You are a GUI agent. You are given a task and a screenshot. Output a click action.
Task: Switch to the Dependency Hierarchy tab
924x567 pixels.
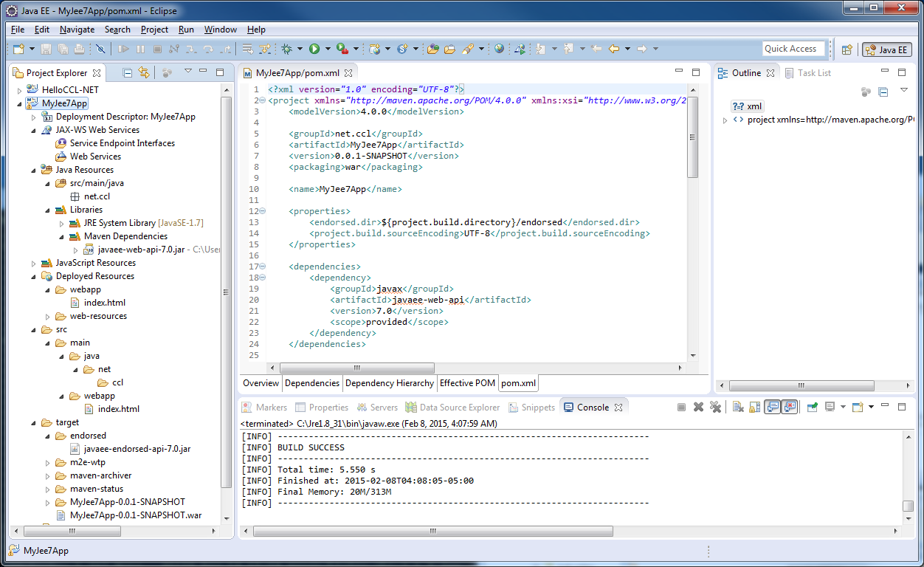[x=389, y=383]
